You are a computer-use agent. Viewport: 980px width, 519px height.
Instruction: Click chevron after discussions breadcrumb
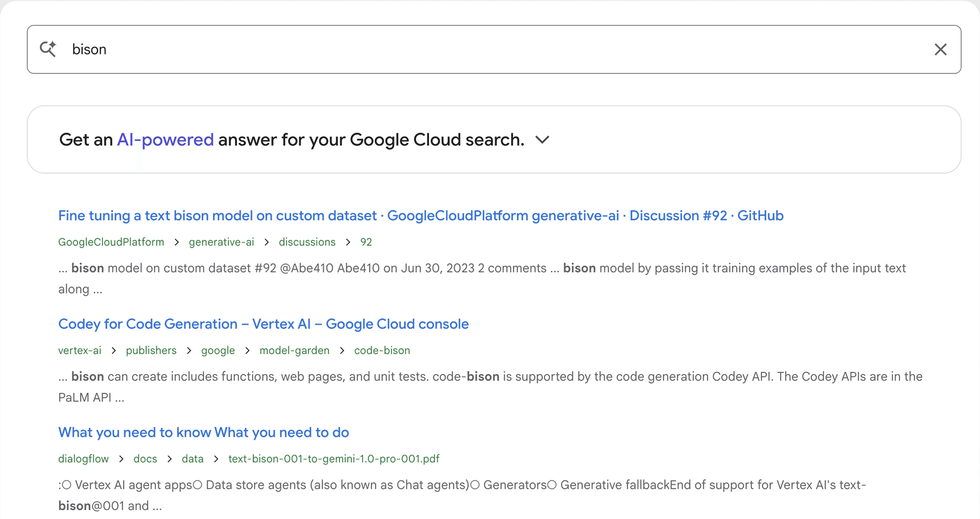pos(348,242)
